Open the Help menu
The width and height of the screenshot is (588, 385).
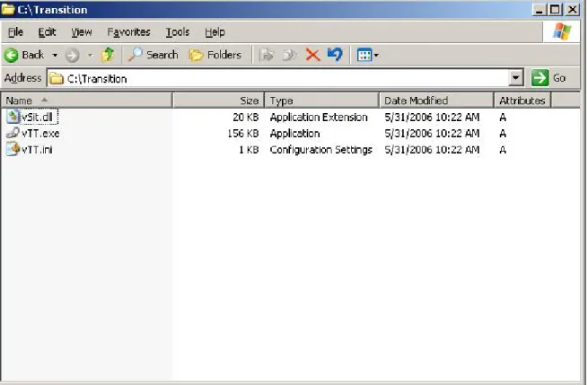(215, 32)
